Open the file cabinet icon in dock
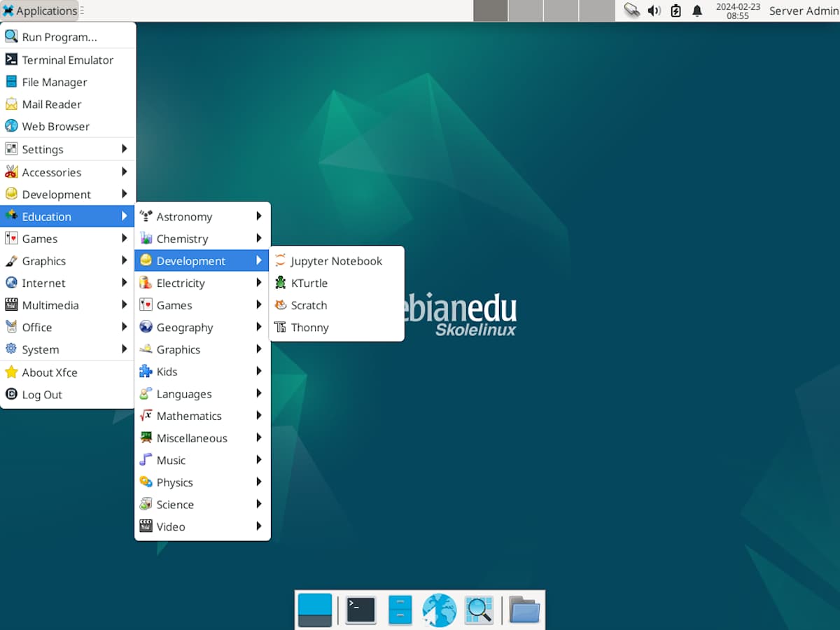 pos(400,610)
